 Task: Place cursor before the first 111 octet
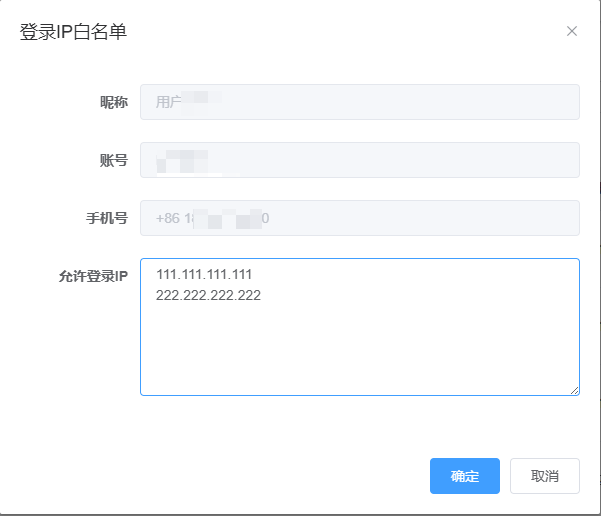pyautogui.click(x=157, y=275)
